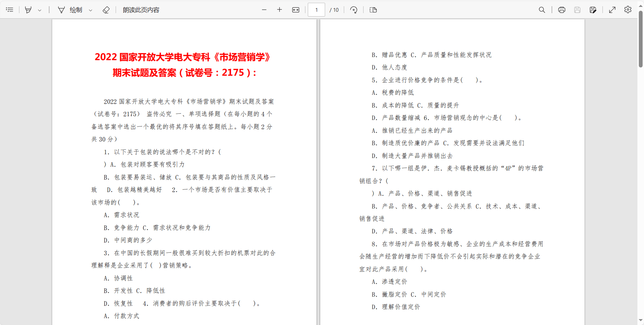This screenshot has width=644, height=325.
Task: Select the highlighter tool
Action: pos(28,10)
